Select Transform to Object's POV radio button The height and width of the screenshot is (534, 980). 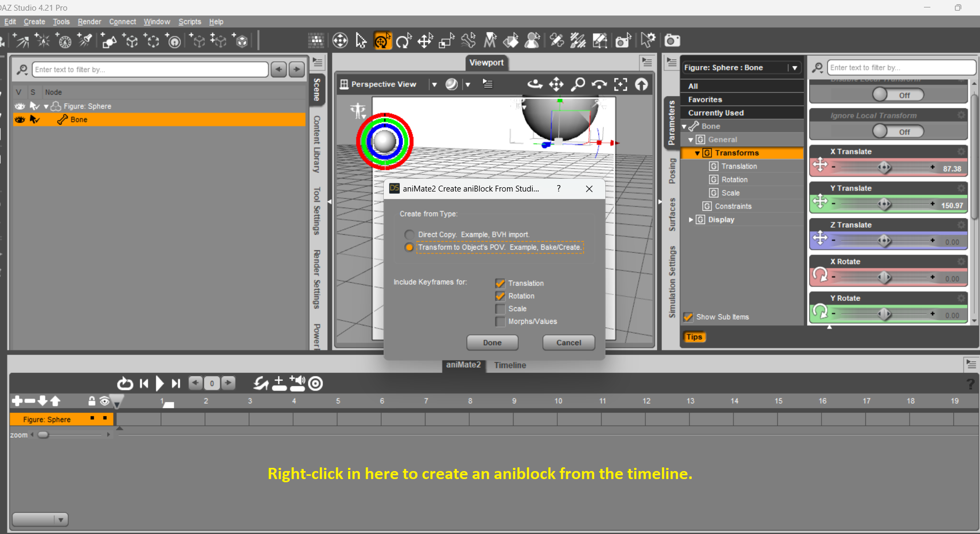coord(409,248)
